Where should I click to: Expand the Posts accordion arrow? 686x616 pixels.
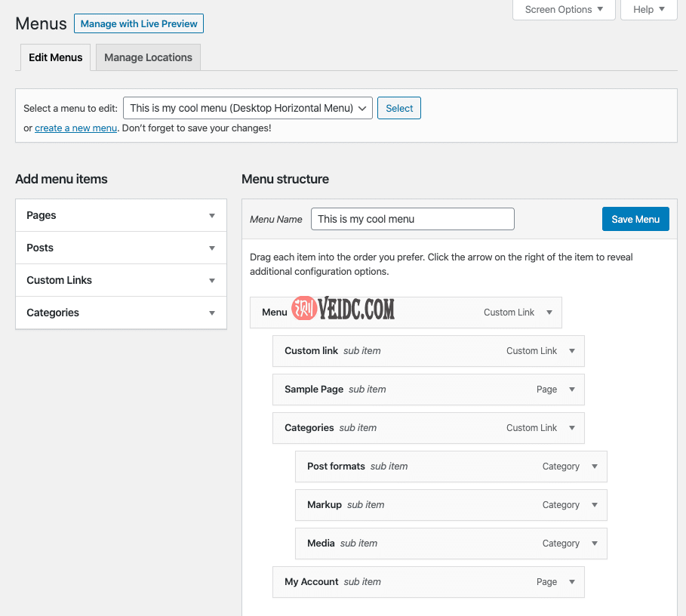click(212, 248)
